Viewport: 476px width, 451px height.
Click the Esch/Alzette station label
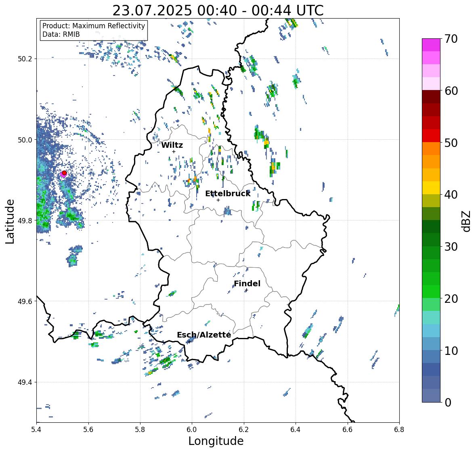pos(204,335)
